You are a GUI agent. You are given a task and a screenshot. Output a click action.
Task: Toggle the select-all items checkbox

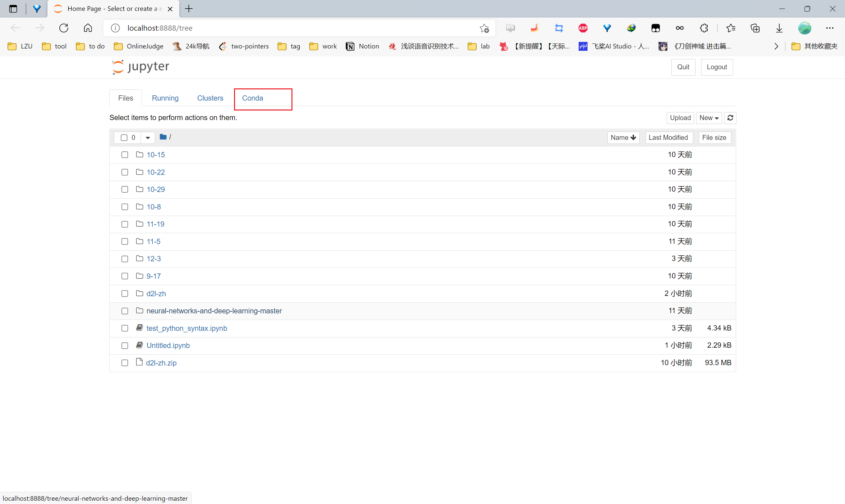[124, 138]
